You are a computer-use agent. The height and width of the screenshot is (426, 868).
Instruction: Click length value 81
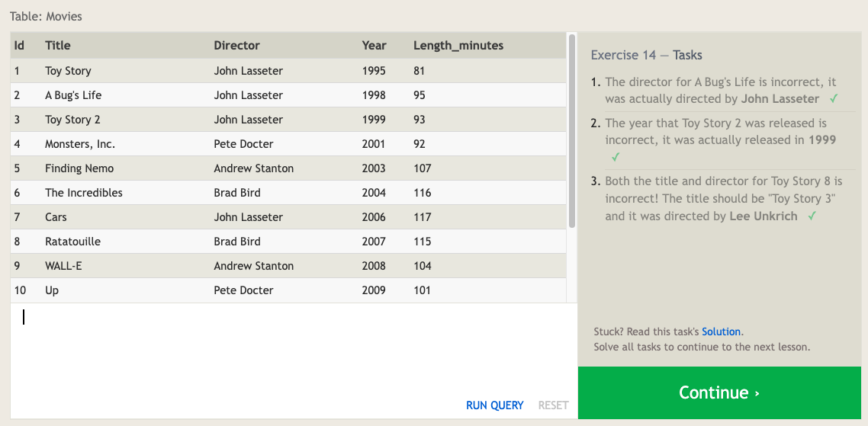coord(419,71)
